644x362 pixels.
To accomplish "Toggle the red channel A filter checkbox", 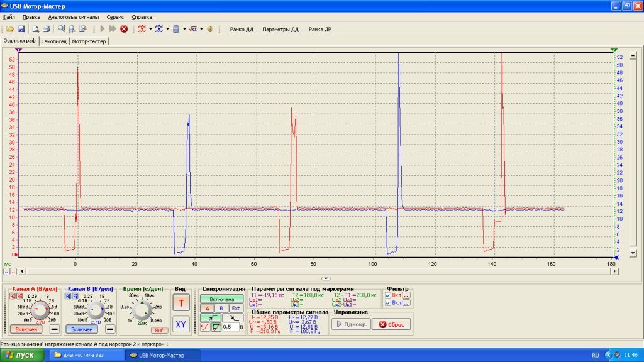I will pyautogui.click(x=387, y=295).
